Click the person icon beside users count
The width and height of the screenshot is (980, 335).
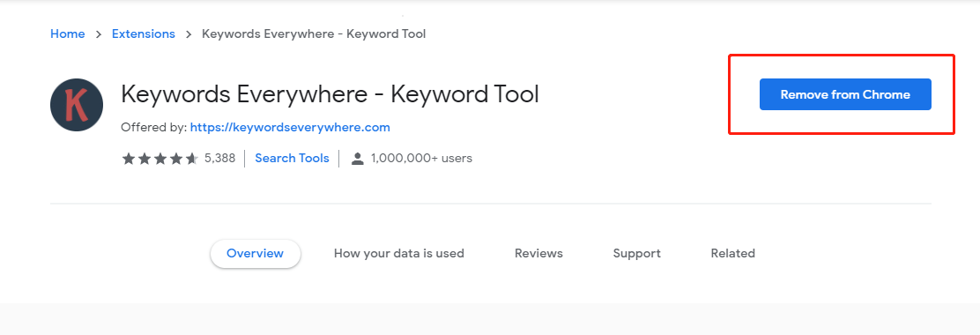click(358, 159)
